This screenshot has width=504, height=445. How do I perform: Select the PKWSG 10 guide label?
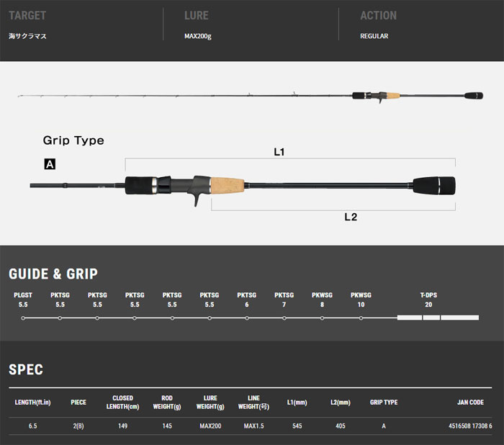(x=361, y=300)
